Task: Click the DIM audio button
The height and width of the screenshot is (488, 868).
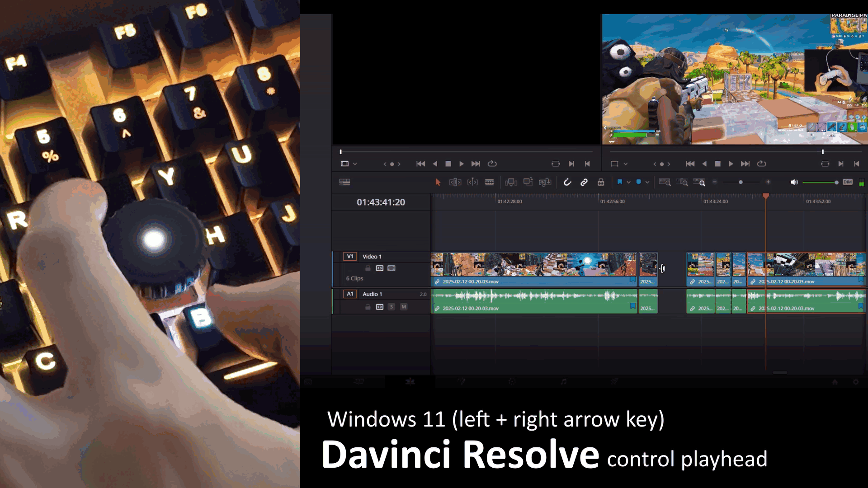Action: [x=847, y=182]
